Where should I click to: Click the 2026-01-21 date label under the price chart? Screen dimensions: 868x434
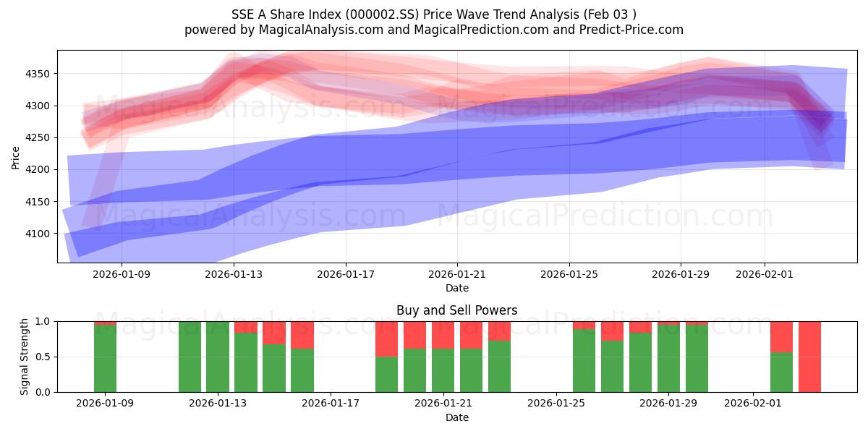point(457,274)
